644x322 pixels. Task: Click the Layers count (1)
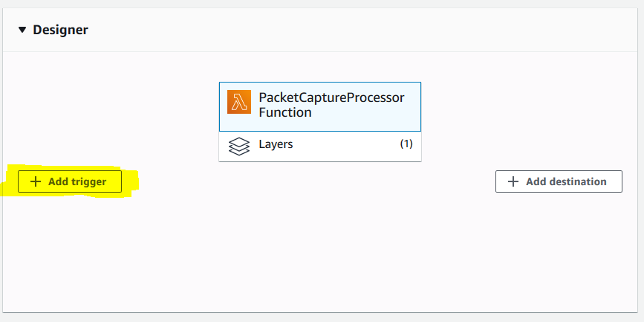click(406, 144)
